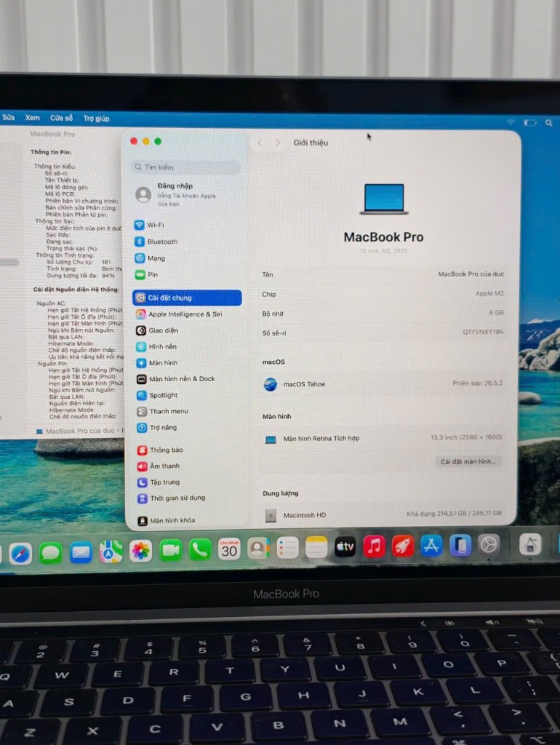Screen dimensions: 560x745
Task: Open Reminders from the Dock
Action: [x=287, y=548]
